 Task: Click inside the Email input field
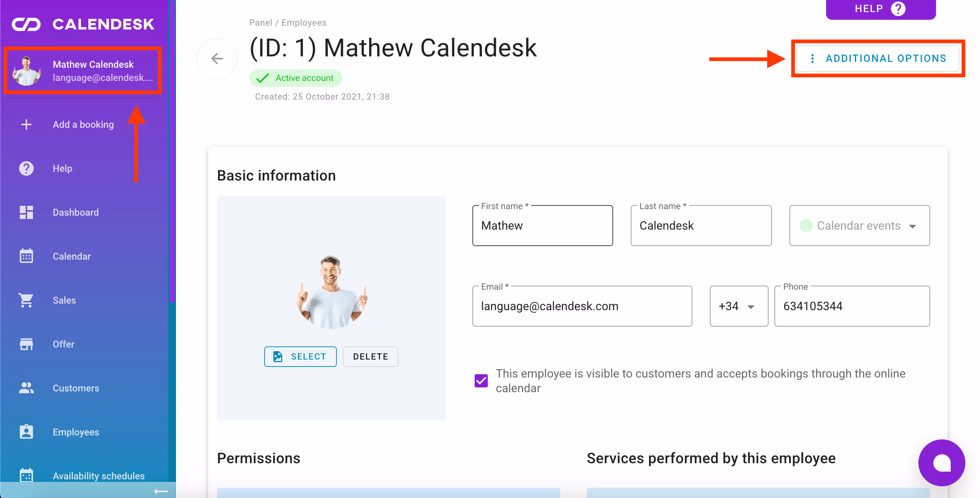pyautogui.click(x=582, y=306)
